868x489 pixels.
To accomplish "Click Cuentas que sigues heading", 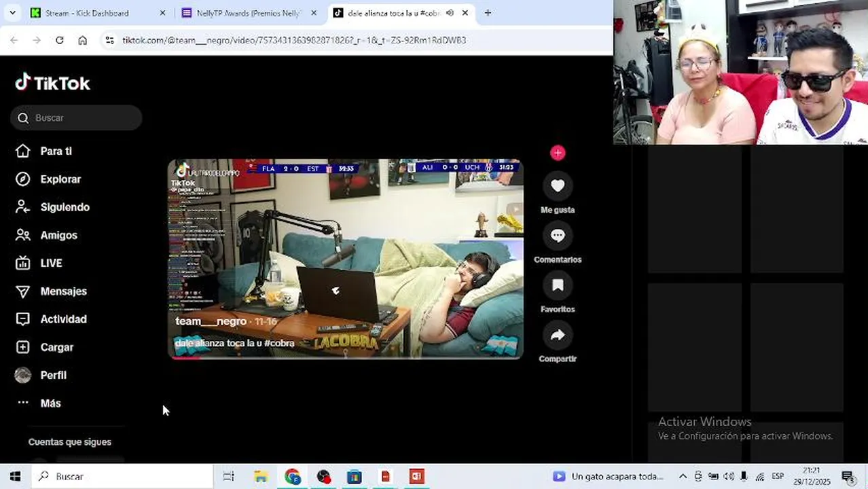I will click(x=70, y=442).
